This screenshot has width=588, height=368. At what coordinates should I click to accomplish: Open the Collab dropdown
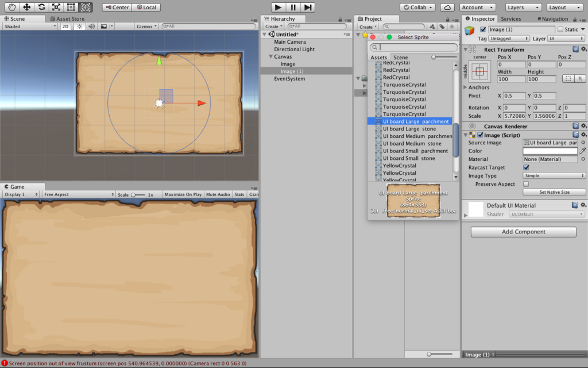(x=417, y=7)
